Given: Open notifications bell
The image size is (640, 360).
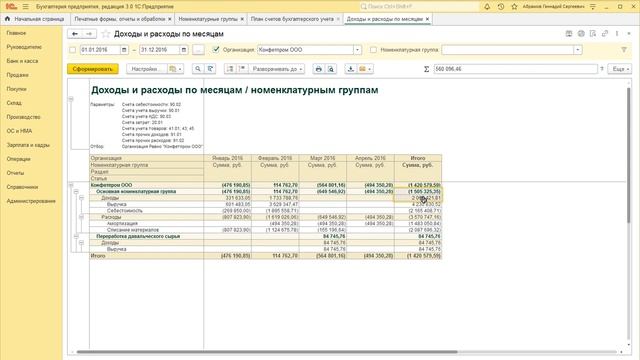Looking at the screenshot, I should 487,7.
